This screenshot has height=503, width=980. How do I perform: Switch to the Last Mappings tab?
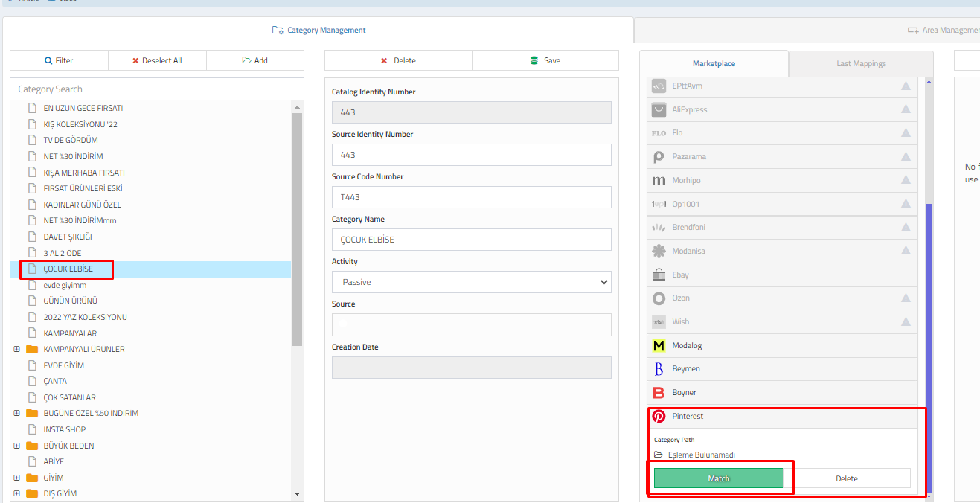861,64
